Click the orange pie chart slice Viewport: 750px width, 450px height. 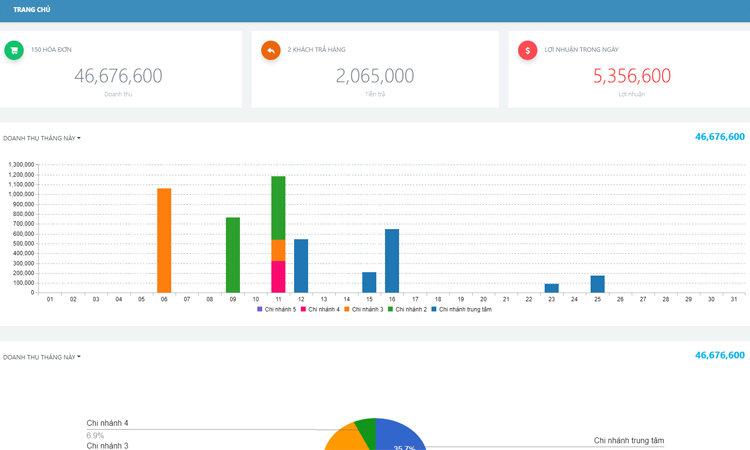point(348,439)
